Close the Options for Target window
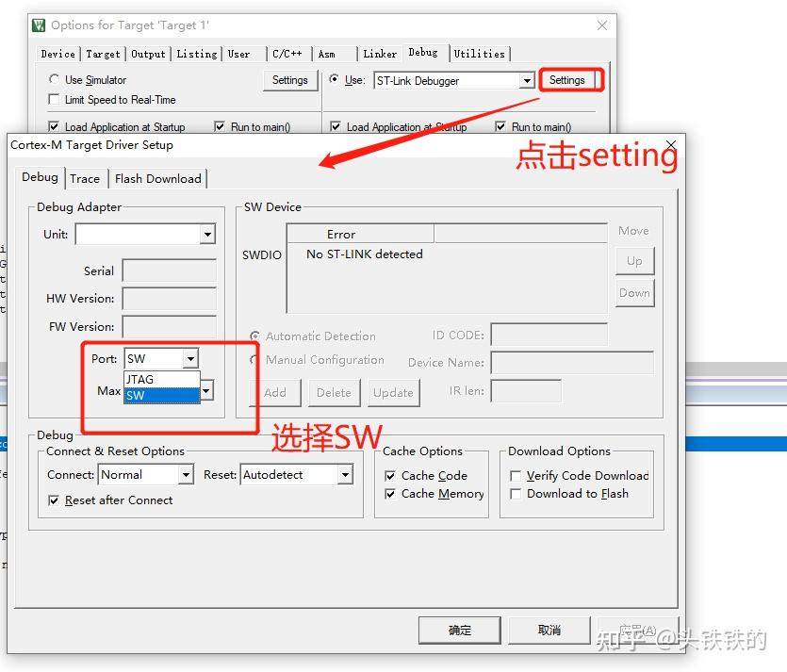This screenshot has width=787, height=672. point(602,25)
